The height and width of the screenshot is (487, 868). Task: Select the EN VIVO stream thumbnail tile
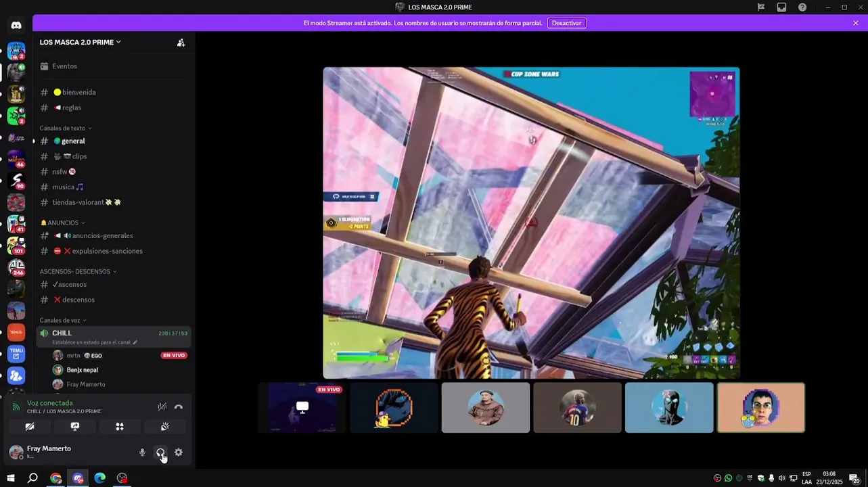click(302, 407)
